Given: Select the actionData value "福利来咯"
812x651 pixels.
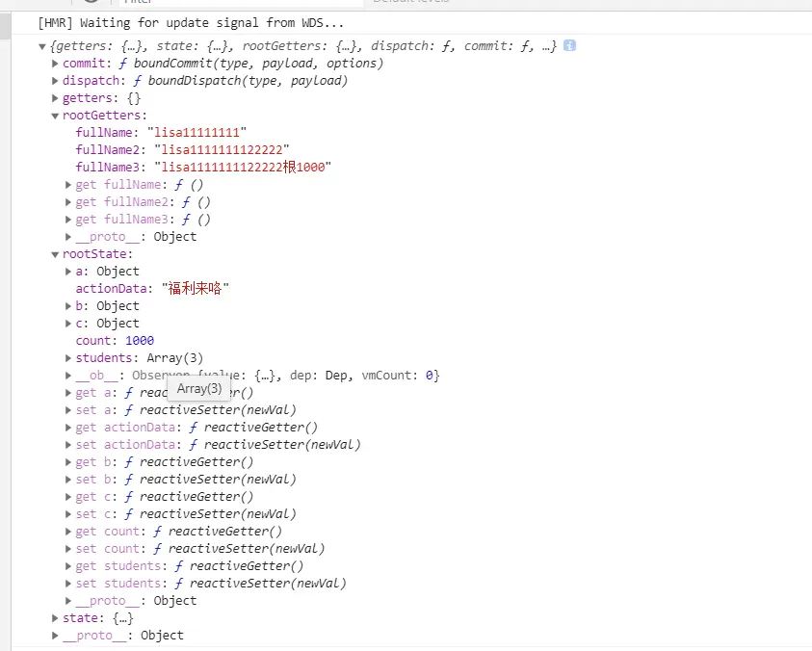Looking at the screenshot, I should [x=196, y=289].
